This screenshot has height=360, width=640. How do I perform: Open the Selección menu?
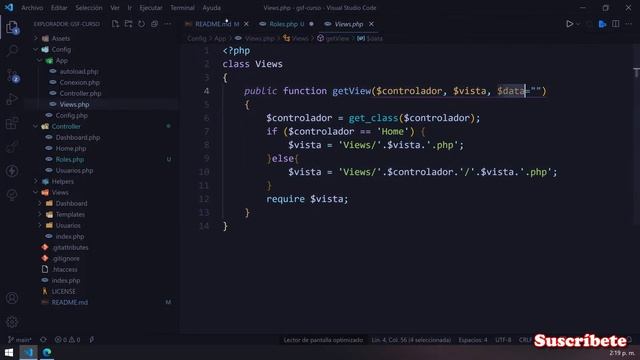[x=89, y=8]
